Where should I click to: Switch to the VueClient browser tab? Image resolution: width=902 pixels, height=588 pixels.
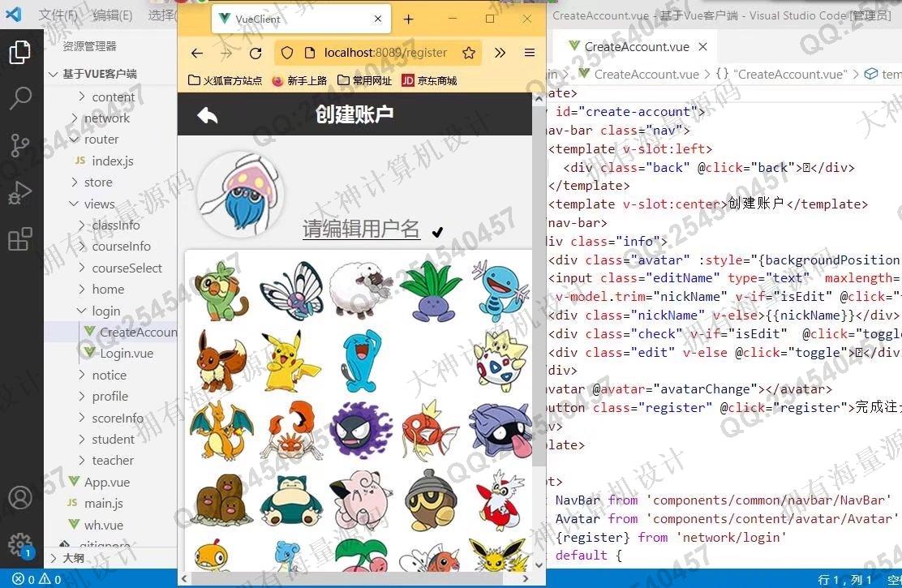point(301,19)
